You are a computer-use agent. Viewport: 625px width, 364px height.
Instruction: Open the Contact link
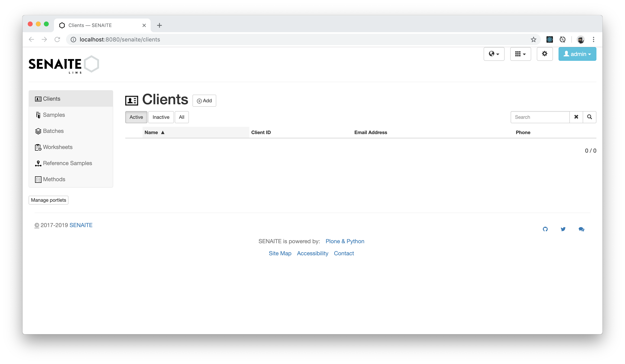(344, 253)
